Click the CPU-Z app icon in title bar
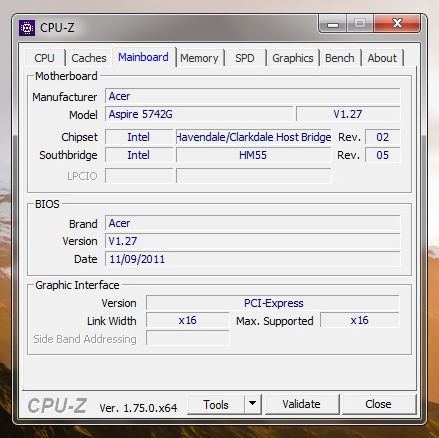Image resolution: width=439 pixels, height=438 pixels. tap(27, 28)
